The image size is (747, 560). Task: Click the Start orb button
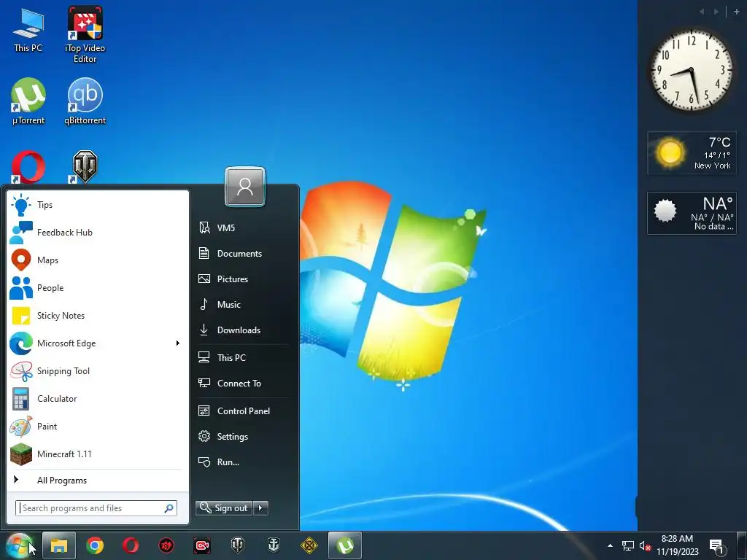[x=19, y=545]
